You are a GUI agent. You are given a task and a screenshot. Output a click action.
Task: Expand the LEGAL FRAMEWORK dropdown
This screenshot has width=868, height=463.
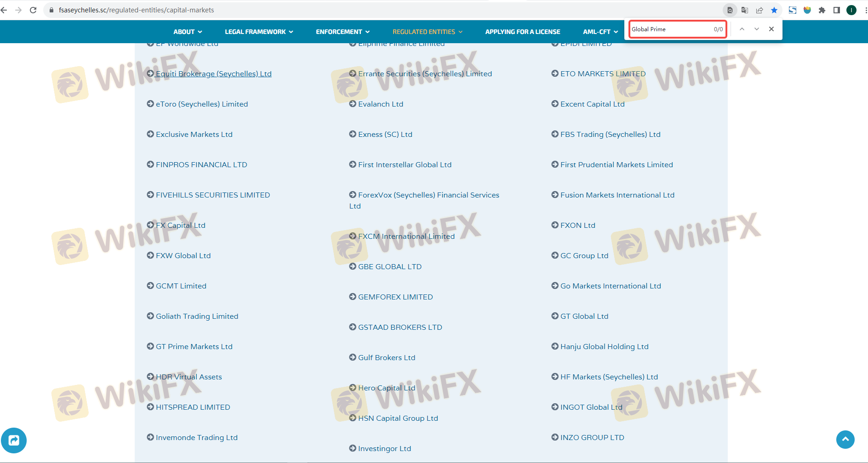(x=259, y=32)
